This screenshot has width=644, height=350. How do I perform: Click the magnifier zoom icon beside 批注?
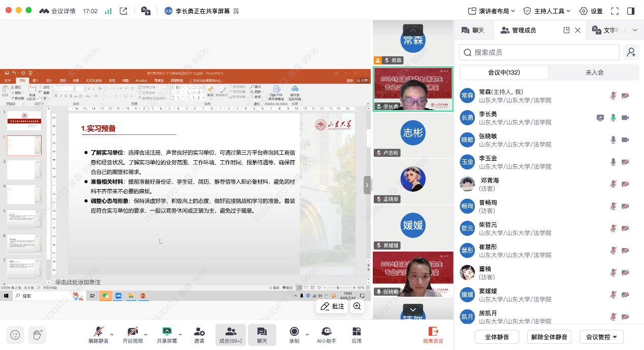(x=357, y=306)
